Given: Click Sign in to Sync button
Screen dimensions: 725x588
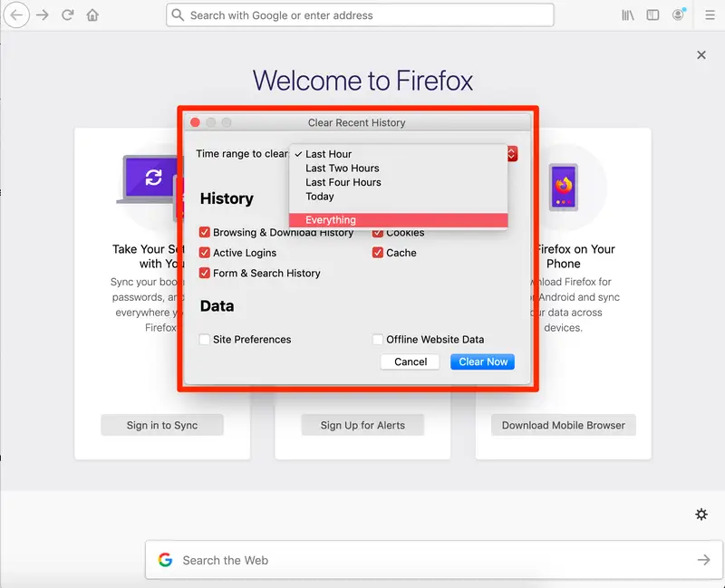Looking at the screenshot, I should [162, 425].
